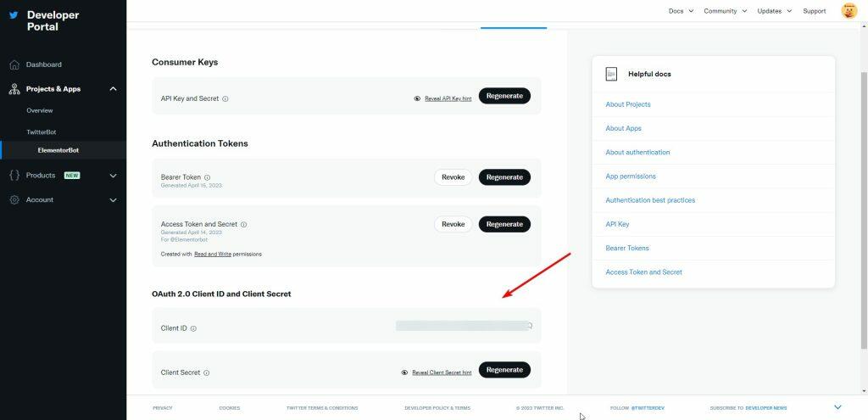Click the info icon next to Bearer Token
The image size is (868, 420).
pos(207,177)
